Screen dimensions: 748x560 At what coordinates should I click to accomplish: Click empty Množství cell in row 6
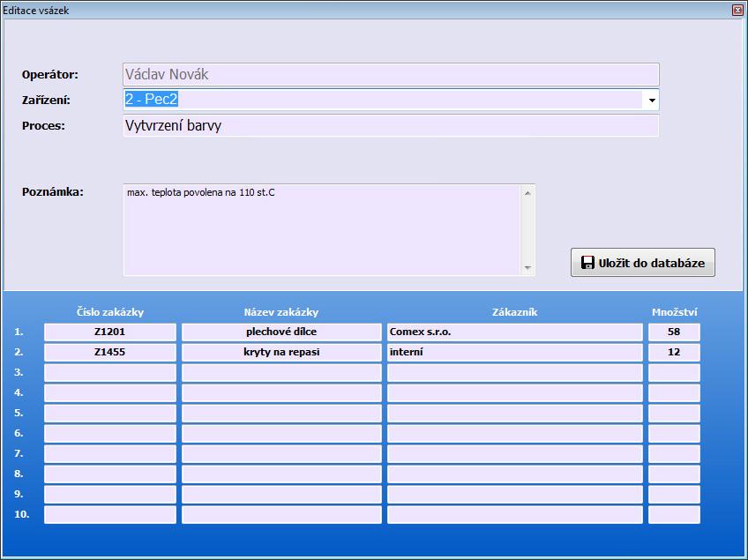674,434
